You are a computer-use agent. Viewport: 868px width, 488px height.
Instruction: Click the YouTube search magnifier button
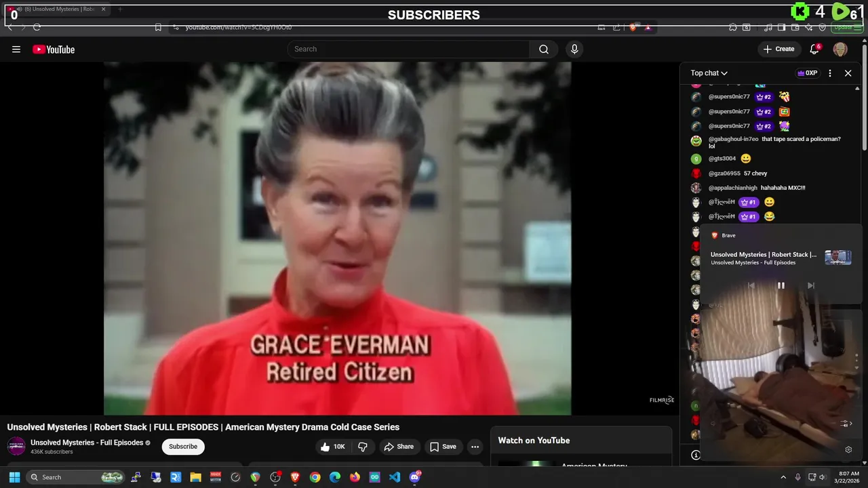tap(544, 49)
